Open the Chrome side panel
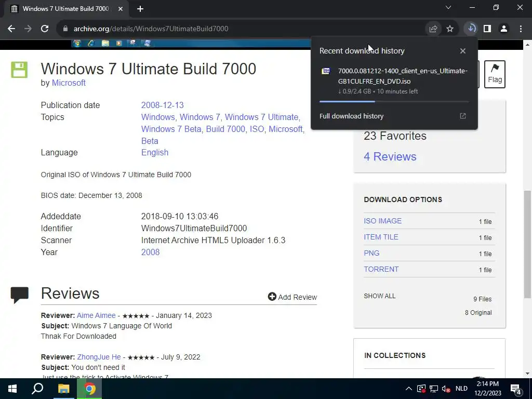The image size is (532, 399). pyautogui.click(x=487, y=29)
